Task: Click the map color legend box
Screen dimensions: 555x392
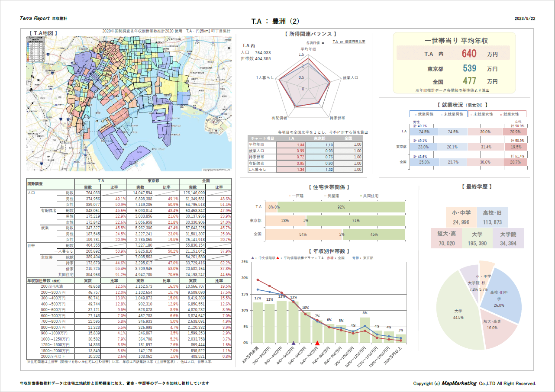Action: 36,47
